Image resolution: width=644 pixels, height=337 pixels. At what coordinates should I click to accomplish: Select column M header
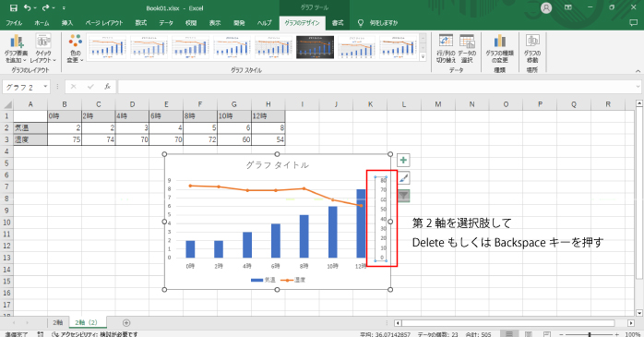(438, 104)
